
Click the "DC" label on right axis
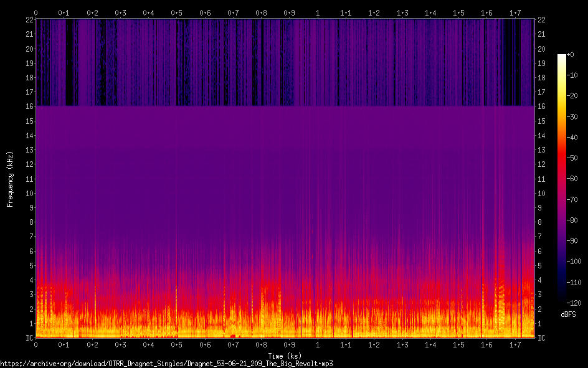point(541,337)
